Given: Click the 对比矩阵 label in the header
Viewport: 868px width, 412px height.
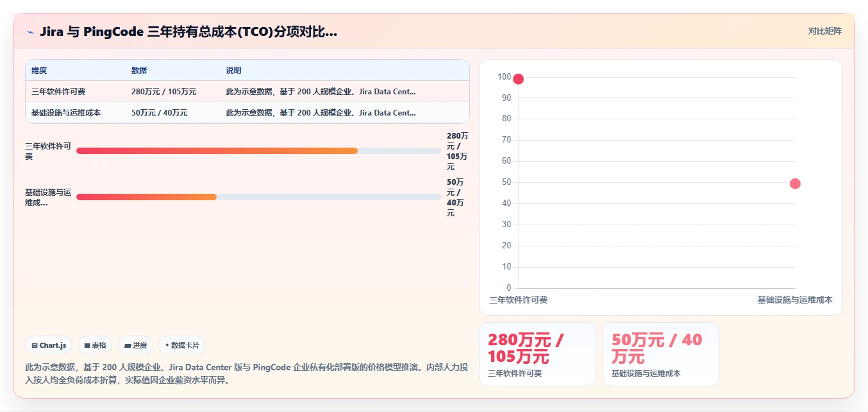Looking at the screenshot, I should pos(825,31).
